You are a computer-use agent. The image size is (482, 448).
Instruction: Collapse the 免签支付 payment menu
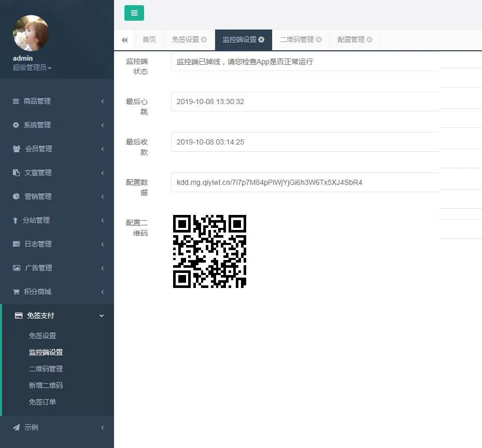coord(57,315)
